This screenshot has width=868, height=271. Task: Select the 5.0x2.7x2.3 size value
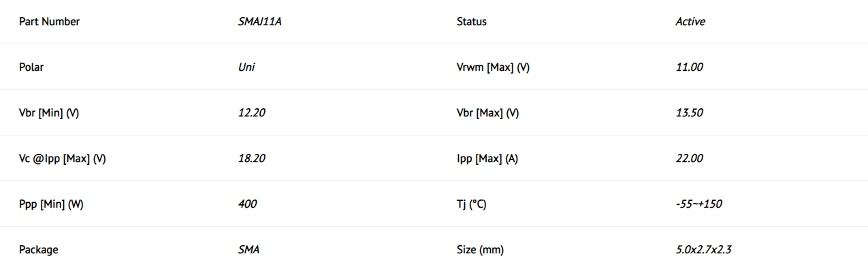[703, 250]
